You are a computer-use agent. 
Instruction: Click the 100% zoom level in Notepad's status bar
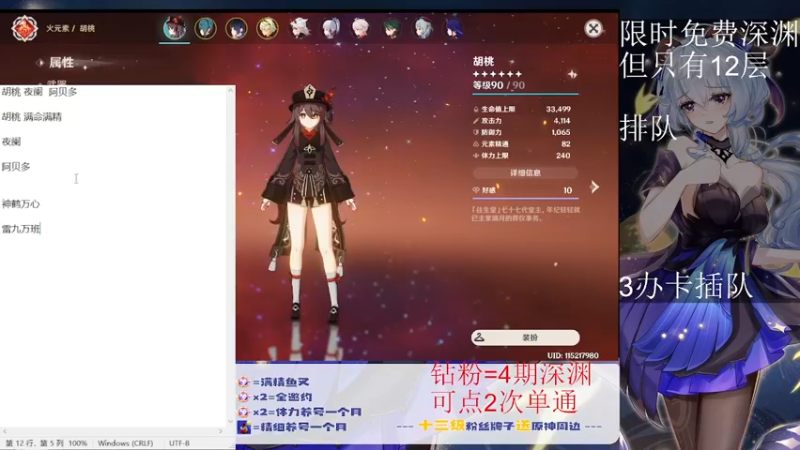click(x=78, y=443)
